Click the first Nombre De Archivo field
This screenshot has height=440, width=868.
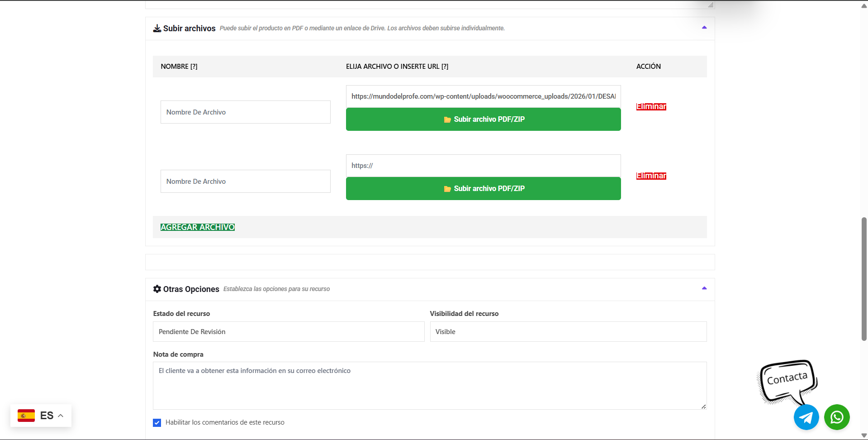pyautogui.click(x=245, y=112)
